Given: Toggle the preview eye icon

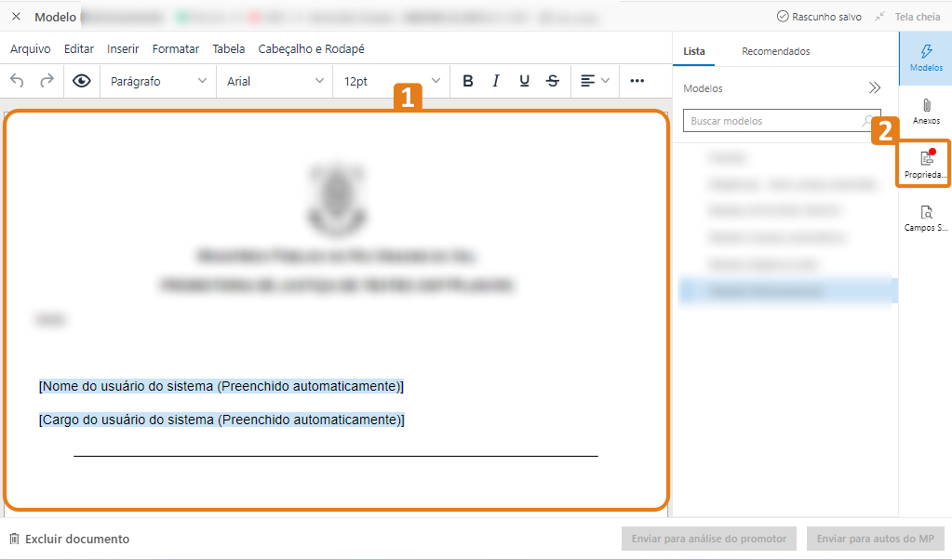Looking at the screenshot, I should 82,81.
